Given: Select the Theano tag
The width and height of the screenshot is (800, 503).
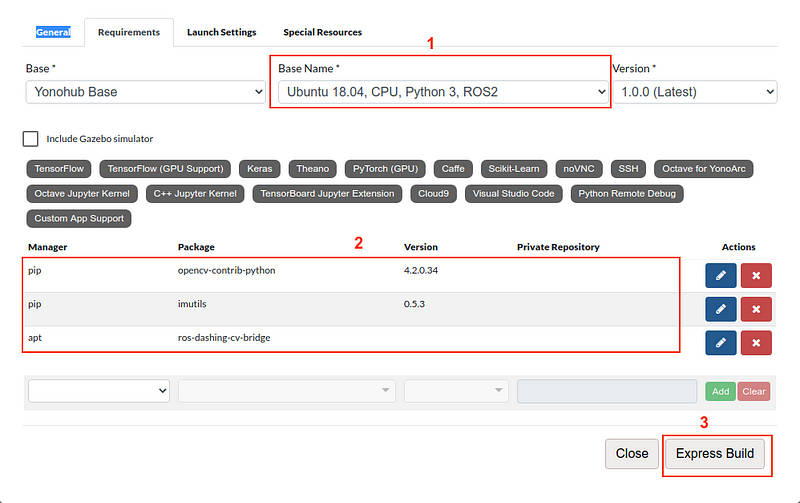Looking at the screenshot, I should coord(312,169).
